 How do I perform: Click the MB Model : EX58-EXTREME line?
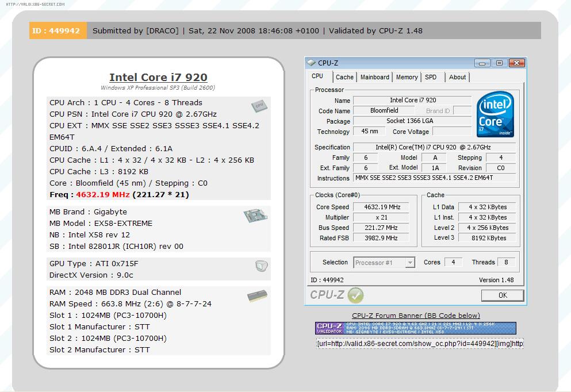101,224
